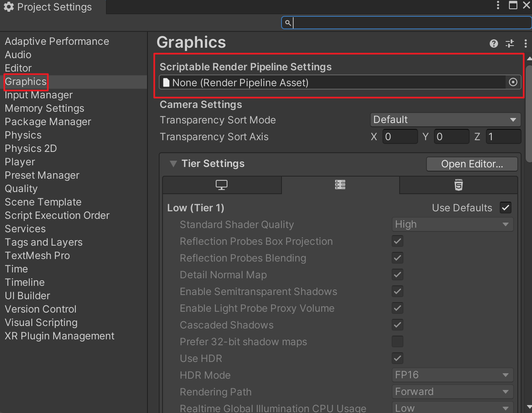Open Version Control settings
Image resolution: width=532 pixels, height=413 pixels.
[x=41, y=309]
